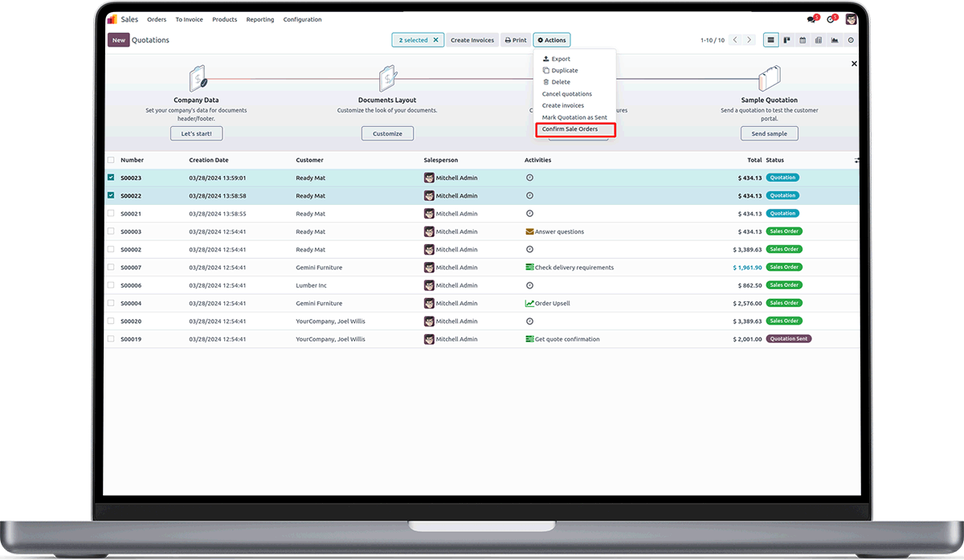Click the New button
Viewport: 964px width, 560px height.
click(119, 40)
